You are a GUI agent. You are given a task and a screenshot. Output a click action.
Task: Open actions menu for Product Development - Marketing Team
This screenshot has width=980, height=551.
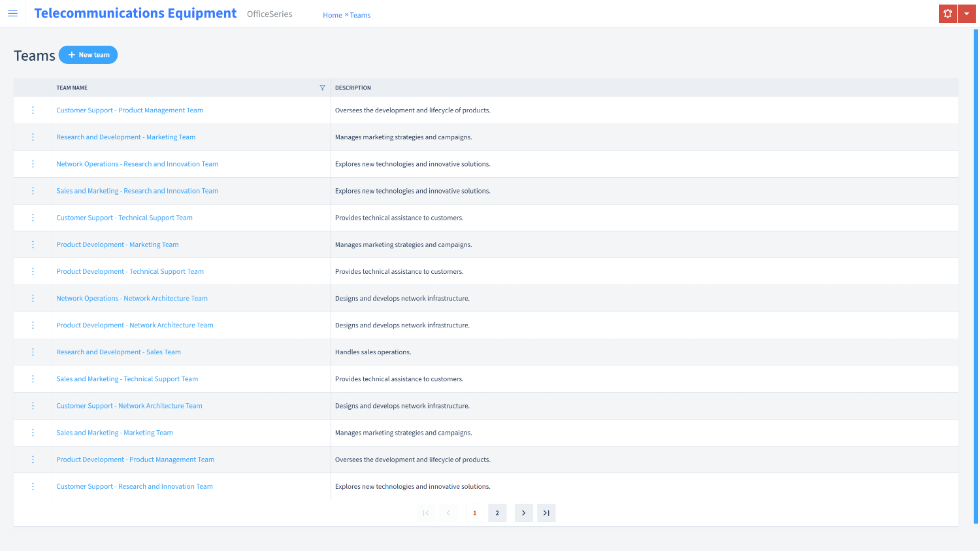click(33, 244)
